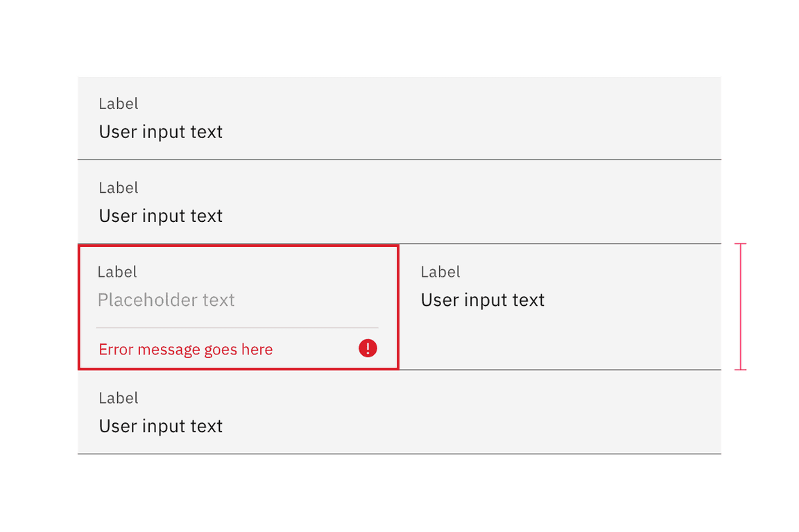Select the Label above the Placeholder text
The width and height of the screenshot is (799, 532).
[x=117, y=272]
